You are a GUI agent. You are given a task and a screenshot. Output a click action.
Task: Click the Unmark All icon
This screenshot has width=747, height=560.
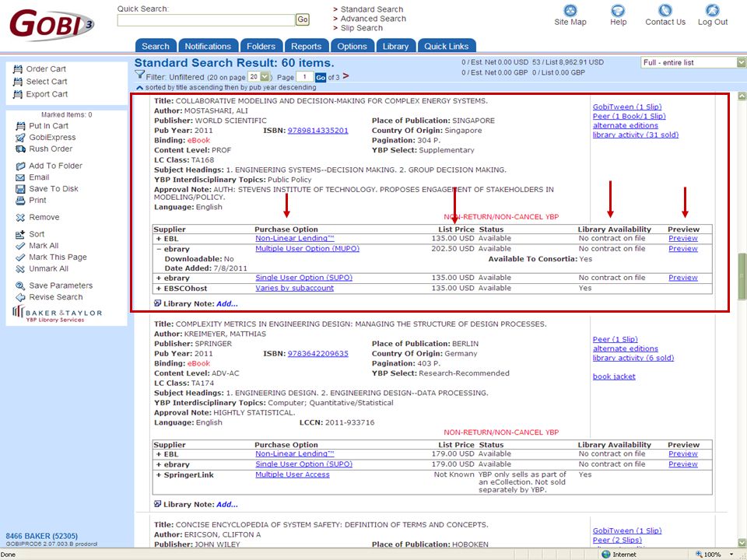pyautogui.click(x=20, y=269)
